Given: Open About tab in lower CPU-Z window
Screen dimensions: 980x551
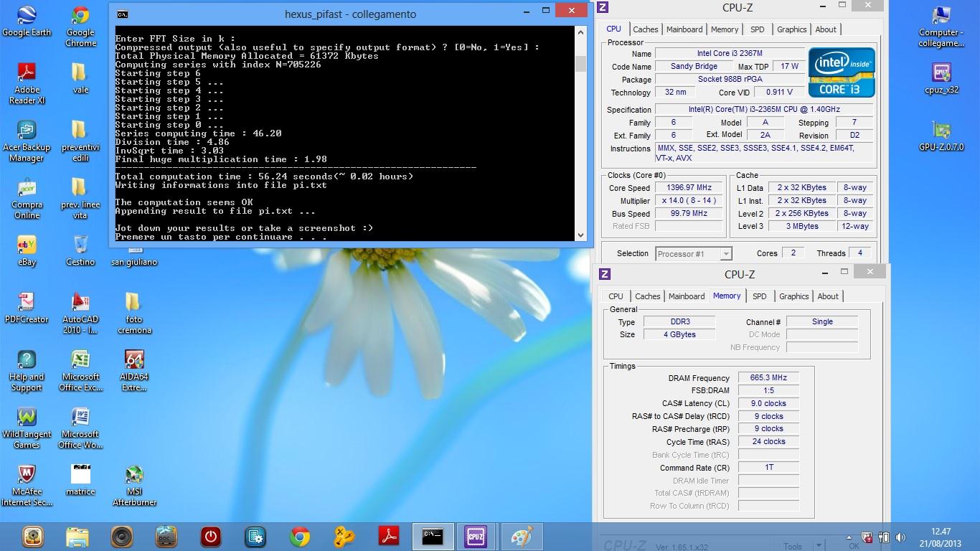Looking at the screenshot, I should (x=828, y=296).
